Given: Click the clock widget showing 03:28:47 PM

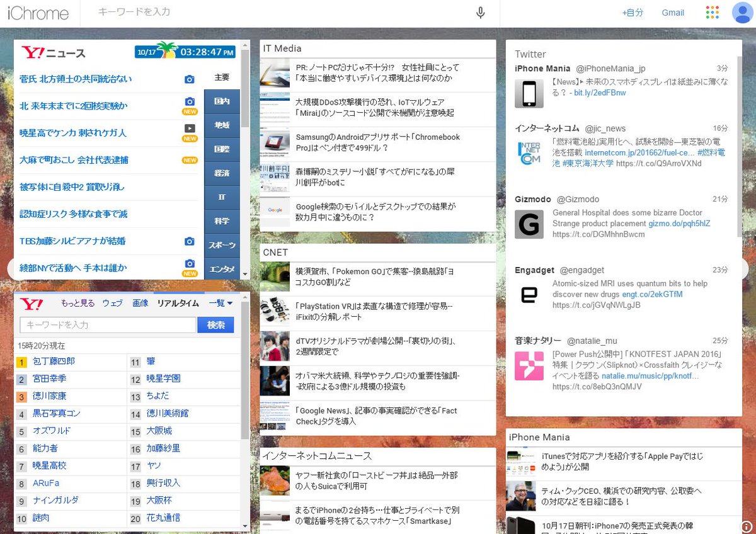Looking at the screenshot, I should click(185, 52).
